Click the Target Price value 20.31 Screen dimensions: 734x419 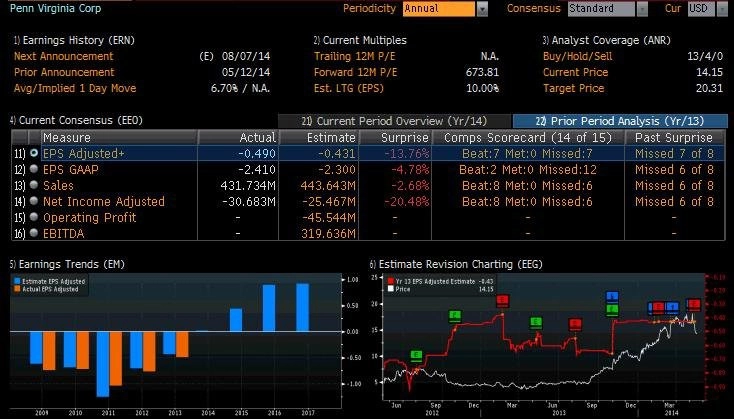[x=709, y=88]
